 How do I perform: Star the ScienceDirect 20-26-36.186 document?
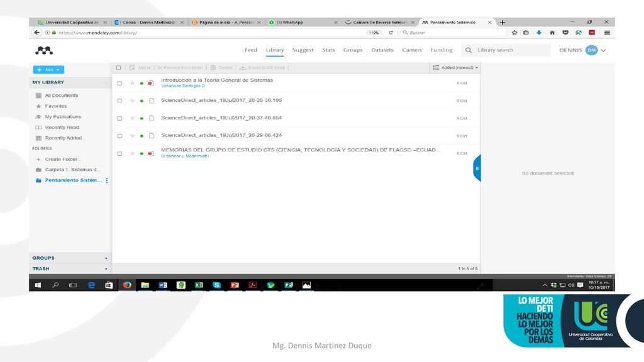[132, 101]
